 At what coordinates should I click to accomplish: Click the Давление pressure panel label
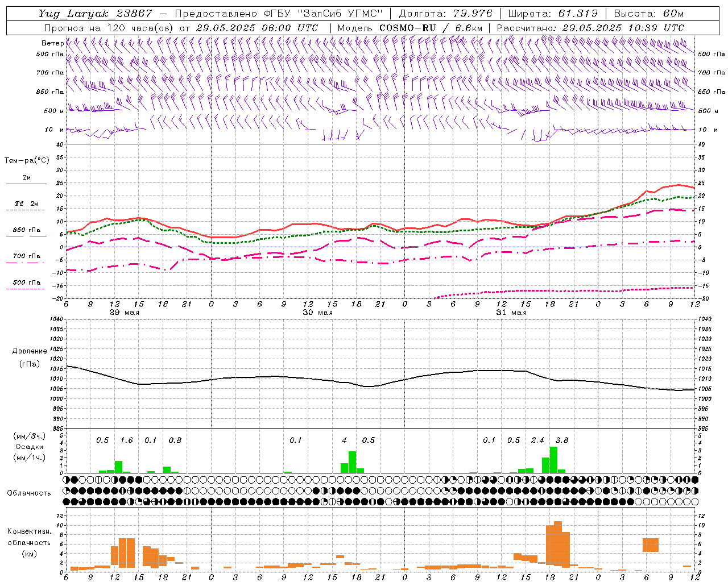tap(30, 351)
